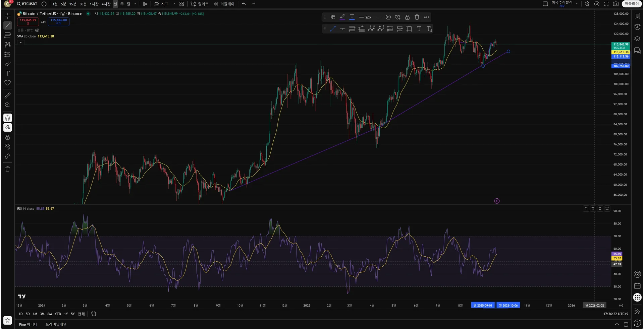Toggle stay in drawing mode
This screenshot has width=644, height=329.
[7, 128]
